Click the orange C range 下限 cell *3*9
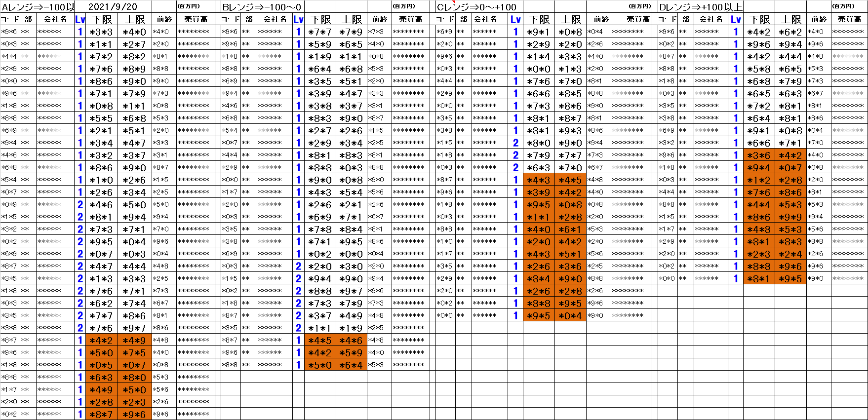The image size is (868, 420). click(x=539, y=192)
